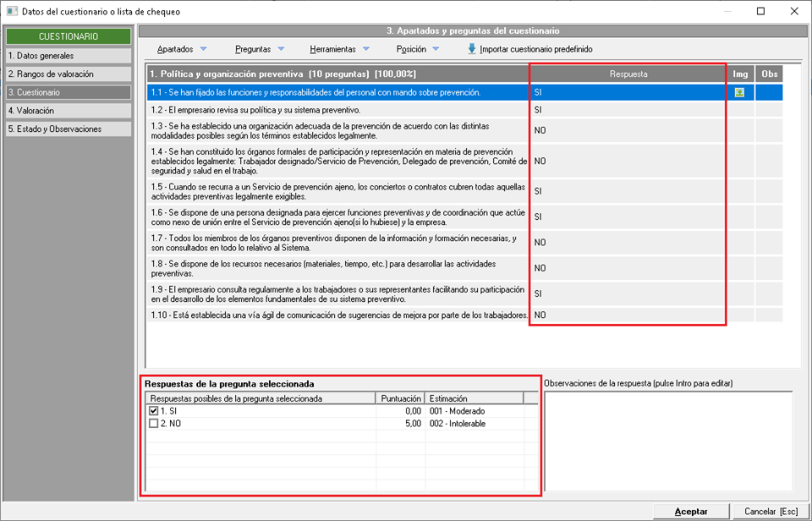Click the image icon in row 1.1

[739, 92]
